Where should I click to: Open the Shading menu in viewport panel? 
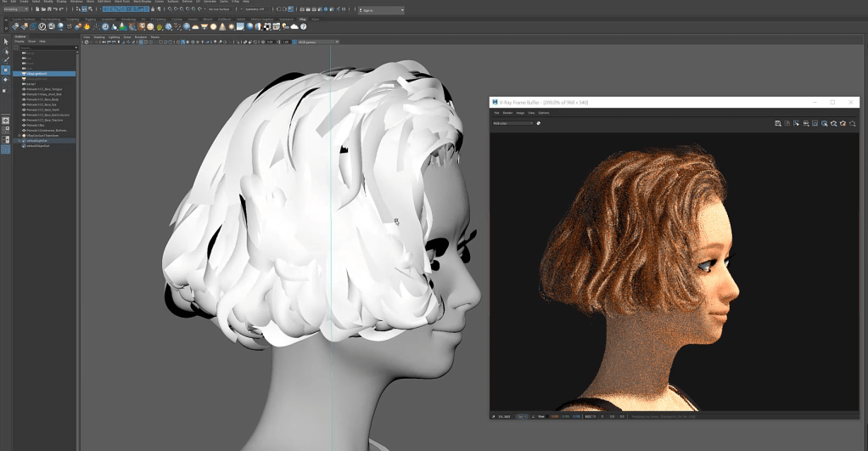click(x=99, y=37)
